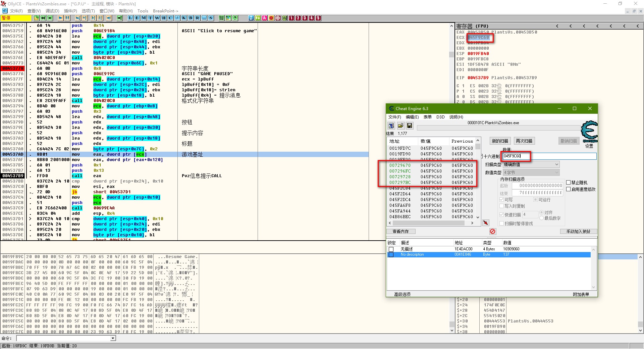Open the OllyICE command line dropdown arrow
The width and height of the screenshot is (644, 349).
[113, 338]
